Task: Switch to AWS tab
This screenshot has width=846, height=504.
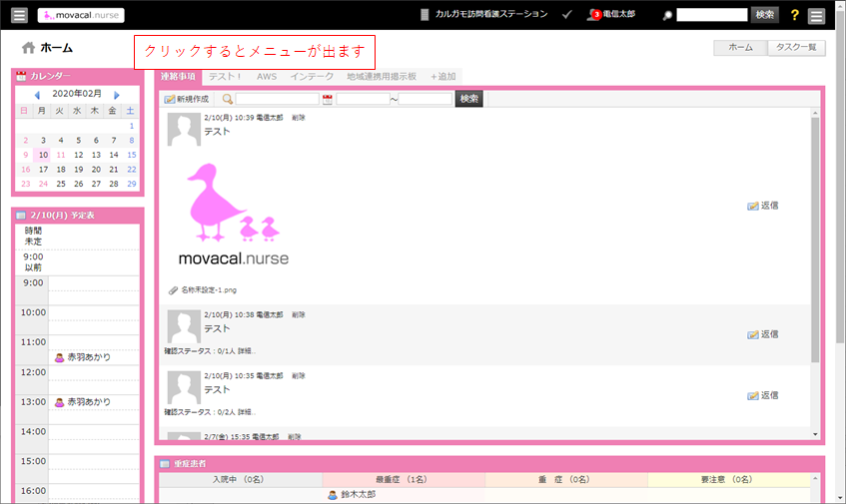Action: pyautogui.click(x=267, y=77)
